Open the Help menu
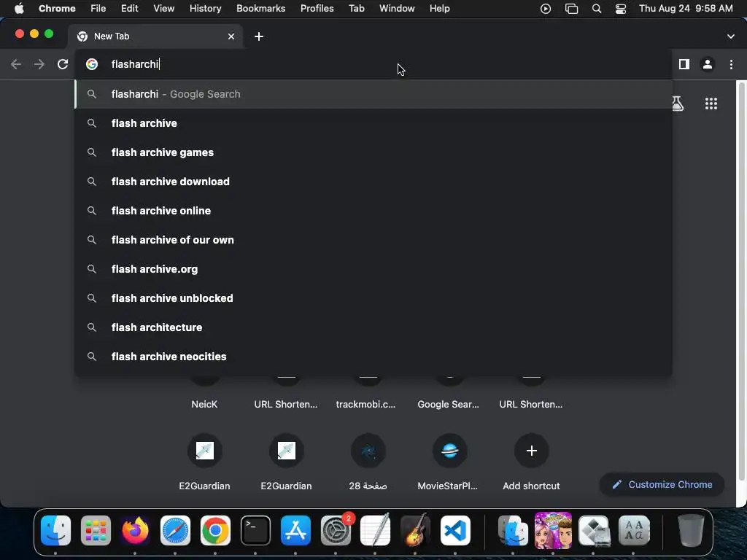747x560 pixels. [x=439, y=9]
